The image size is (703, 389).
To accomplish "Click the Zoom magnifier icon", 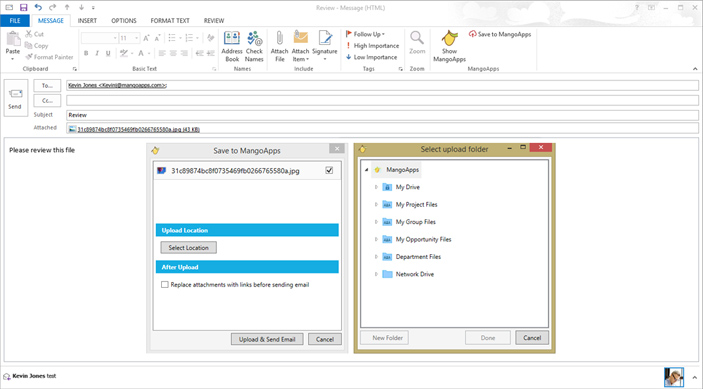I will 417,38.
